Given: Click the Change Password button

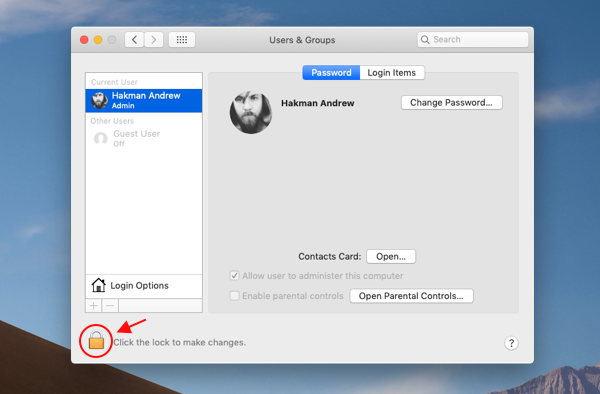Looking at the screenshot, I should (452, 103).
